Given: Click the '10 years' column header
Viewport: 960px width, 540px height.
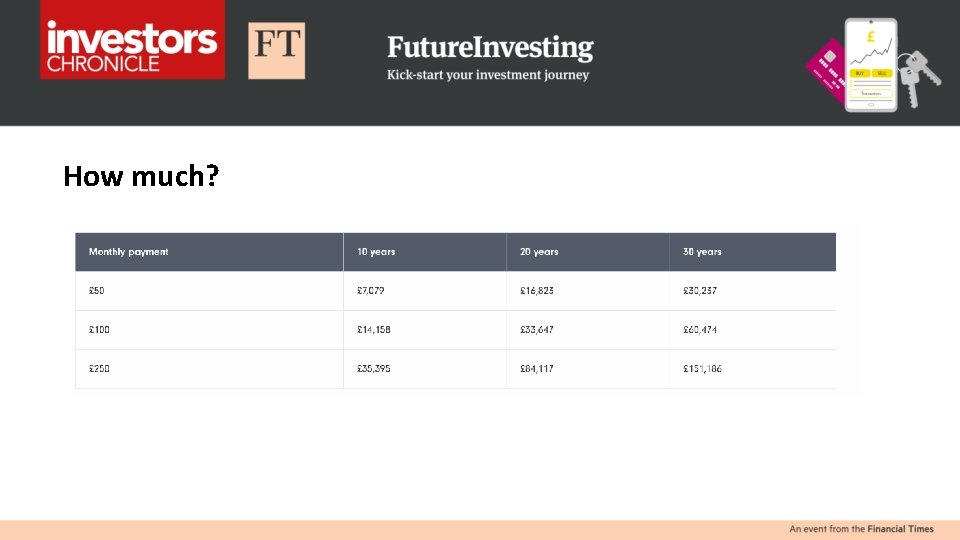Looking at the screenshot, I should (376, 252).
